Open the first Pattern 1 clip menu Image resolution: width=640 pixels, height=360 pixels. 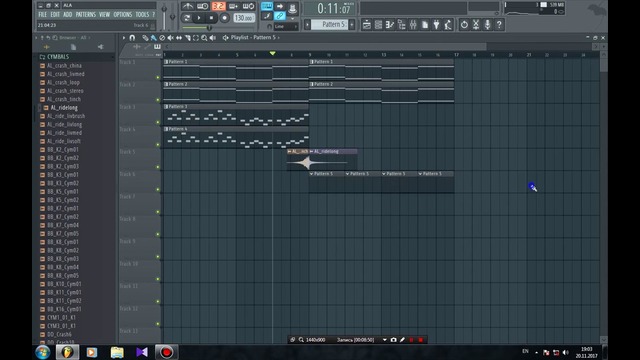[166, 62]
